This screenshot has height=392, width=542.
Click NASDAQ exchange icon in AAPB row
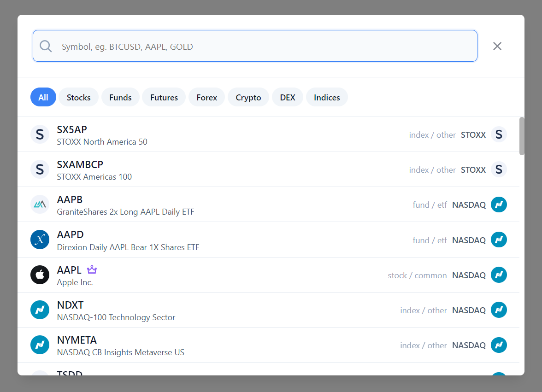point(499,205)
